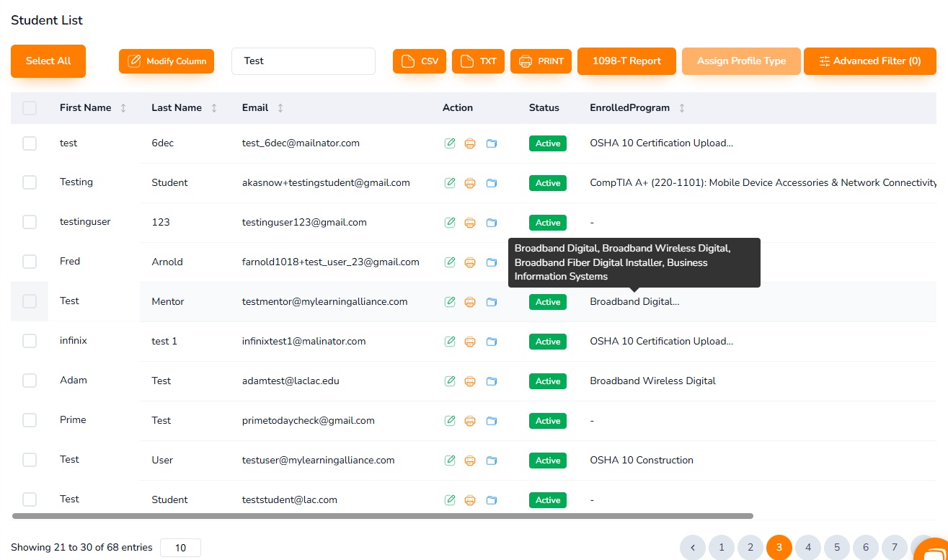
Task: Export the student list as CSV
Action: click(x=419, y=61)
